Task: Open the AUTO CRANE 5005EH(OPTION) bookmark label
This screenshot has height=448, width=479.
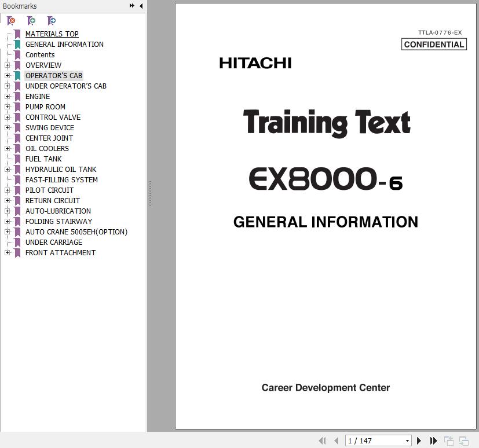Action: (76, 232)
